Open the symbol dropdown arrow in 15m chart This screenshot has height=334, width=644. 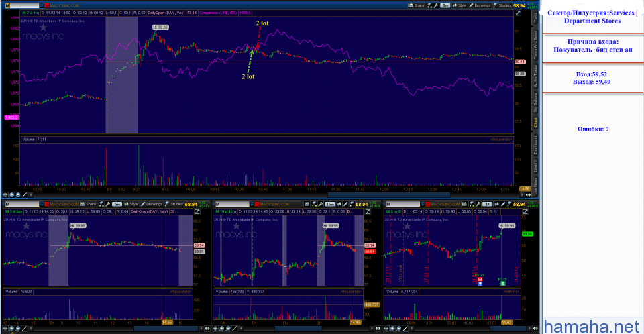[x=252, y=204]
